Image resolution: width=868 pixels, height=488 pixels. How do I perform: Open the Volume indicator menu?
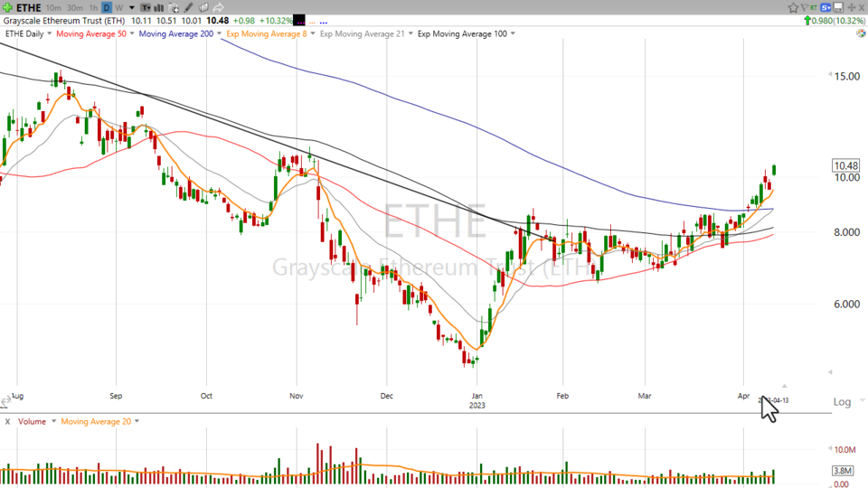(53, 421)
